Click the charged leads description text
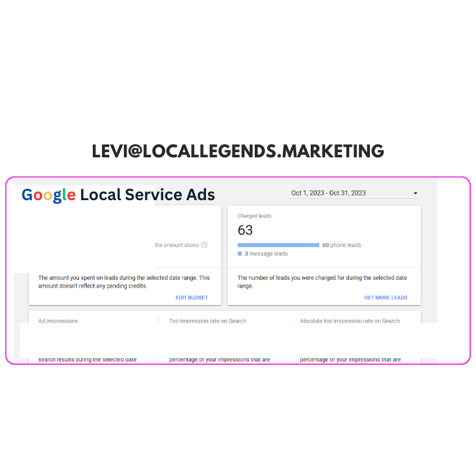The height and width of the screenshot is (476, 476). (322, 282)
